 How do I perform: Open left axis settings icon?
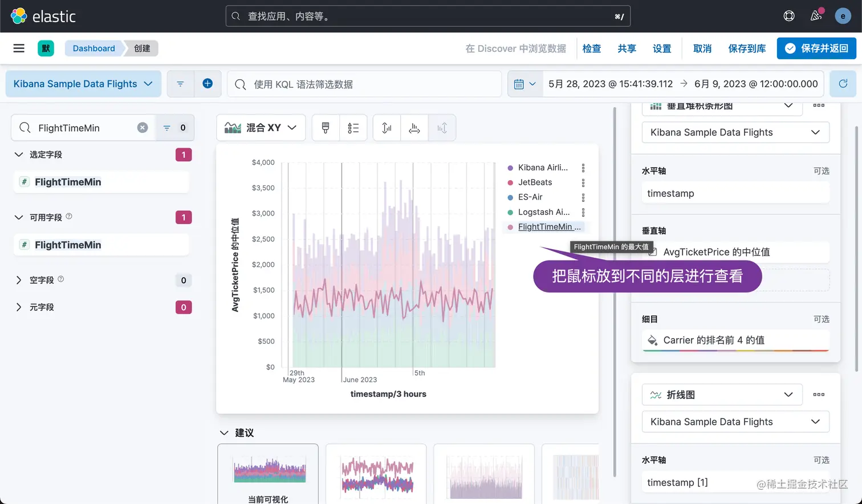tap(387, 128)
